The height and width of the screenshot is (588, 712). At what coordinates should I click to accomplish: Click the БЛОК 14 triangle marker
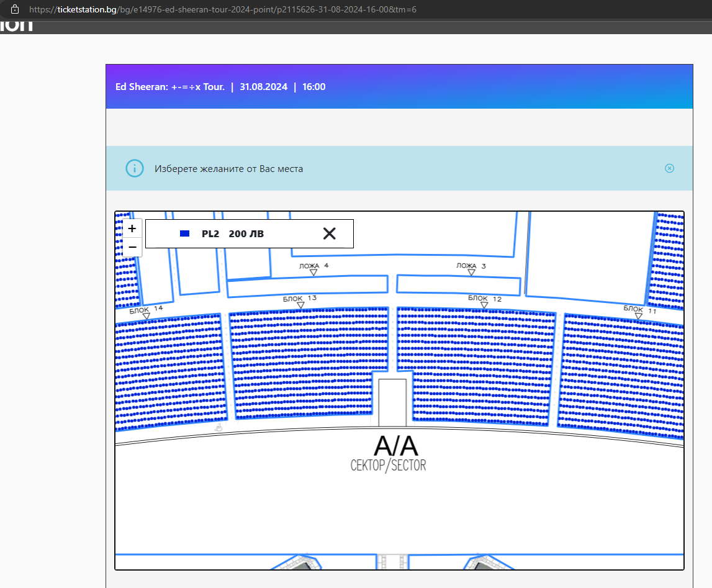[x=146, y=316]
